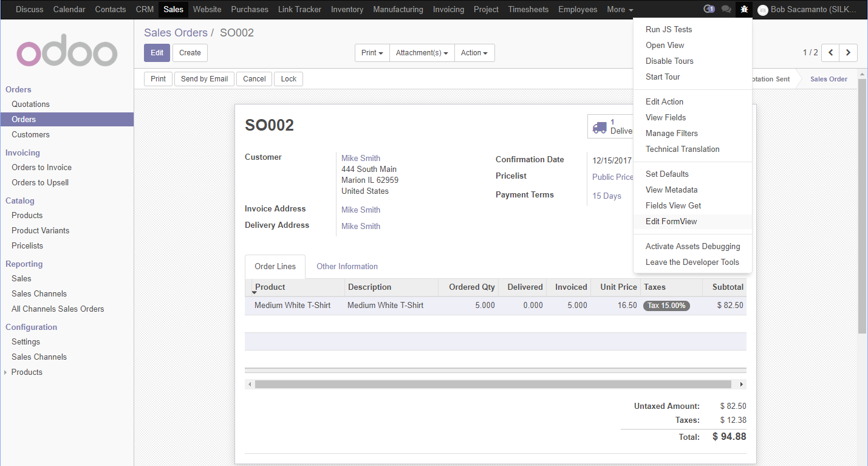This screenshot has height=466, width=868.
Task: Choose View Metadata
Action: [x=692, y=190]
